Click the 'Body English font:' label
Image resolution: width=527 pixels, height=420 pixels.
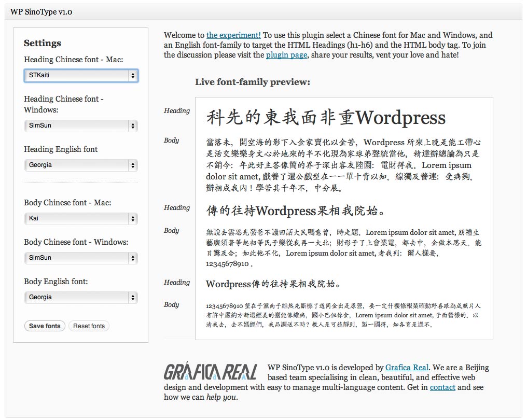click(56, 282)
